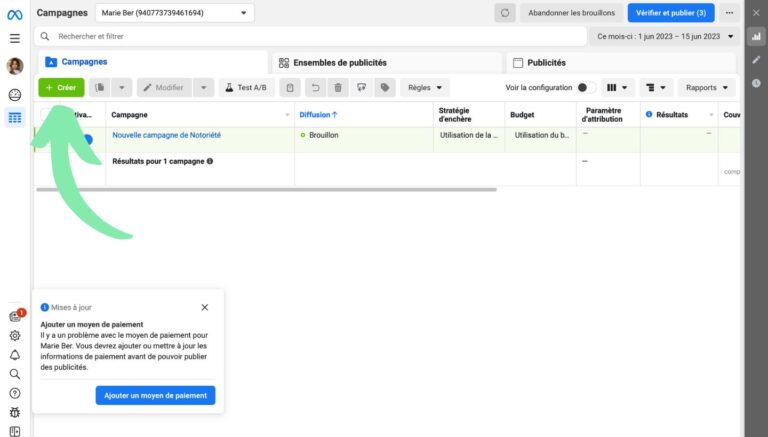Screen dimensions: 768x437
Task: Click the green Créer button
Action: (x=61, y=88)
